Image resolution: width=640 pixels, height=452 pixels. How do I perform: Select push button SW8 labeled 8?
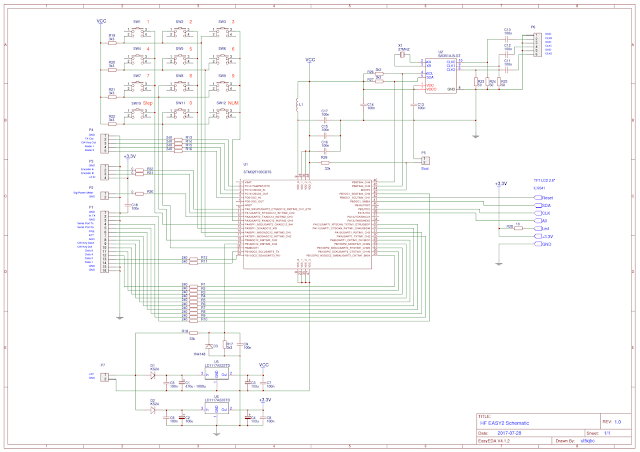point(180,86)
